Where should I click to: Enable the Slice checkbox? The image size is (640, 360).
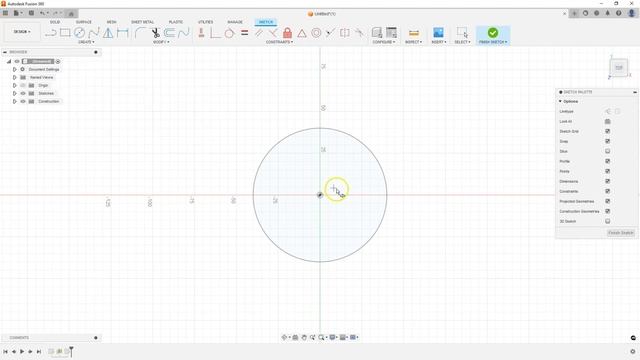(x=607, y=151)
